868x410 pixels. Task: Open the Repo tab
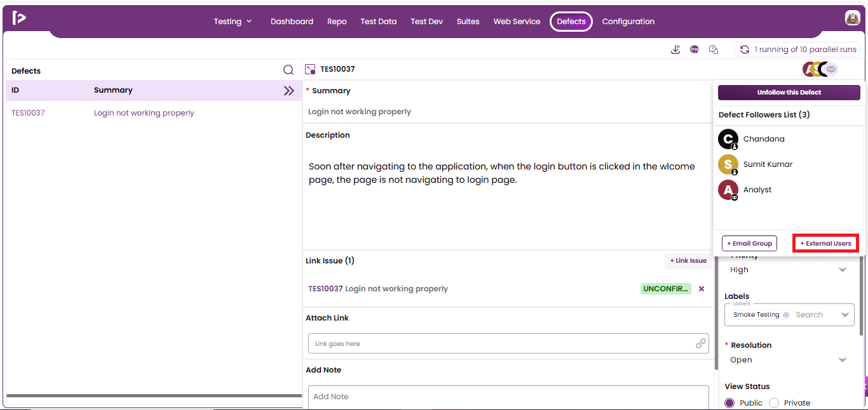click(337, 22)
